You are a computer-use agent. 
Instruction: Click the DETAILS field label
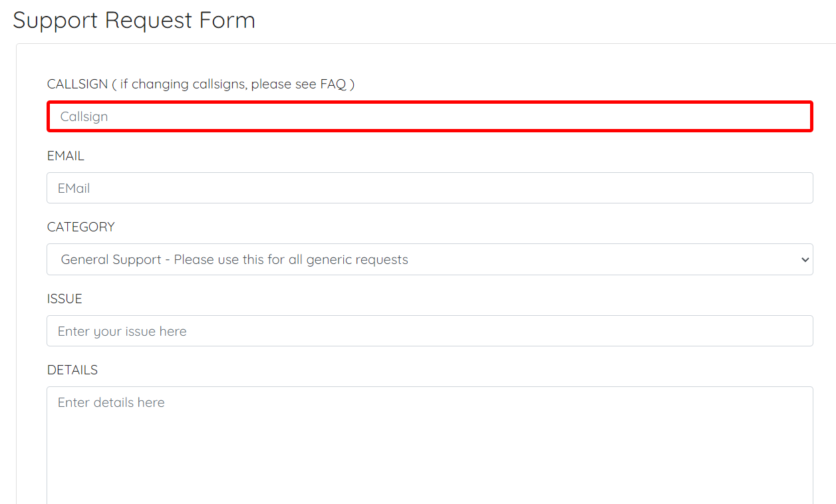72,370
